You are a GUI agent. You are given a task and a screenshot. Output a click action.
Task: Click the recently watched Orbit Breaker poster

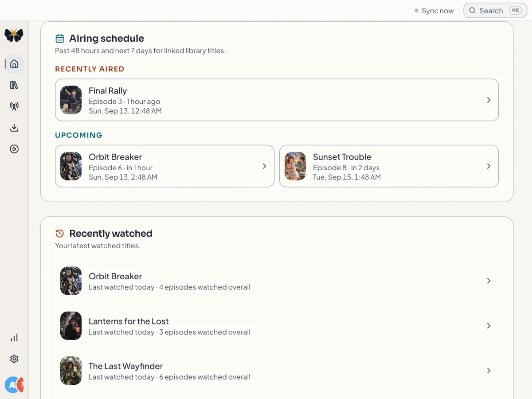coord(71,281)
